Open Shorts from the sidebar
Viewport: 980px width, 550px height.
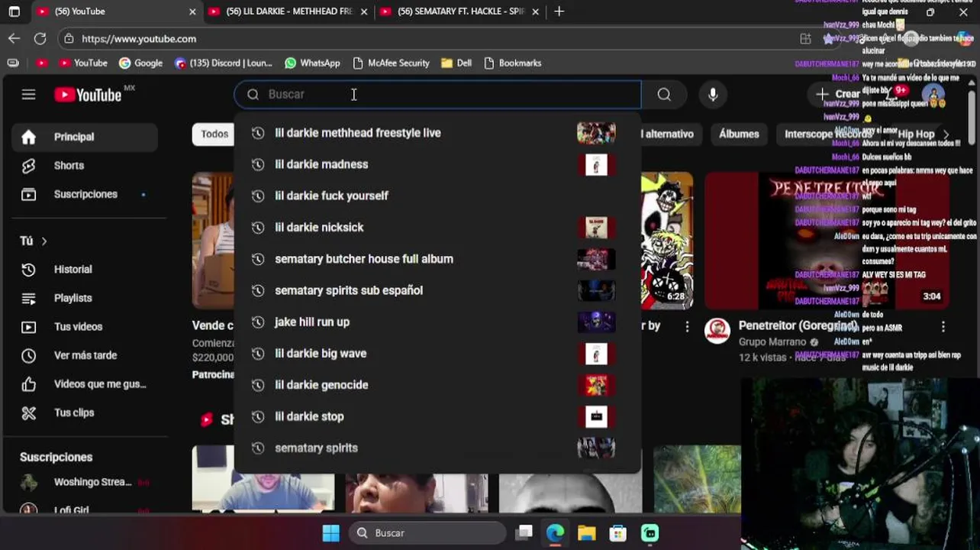(x=84, y=166)
